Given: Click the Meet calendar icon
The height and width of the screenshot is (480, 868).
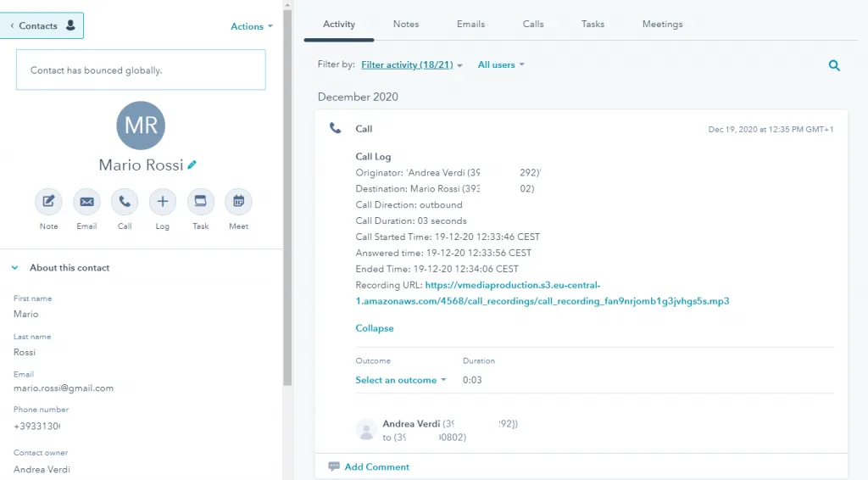Looking at the screenshot, I should point(238,202).
